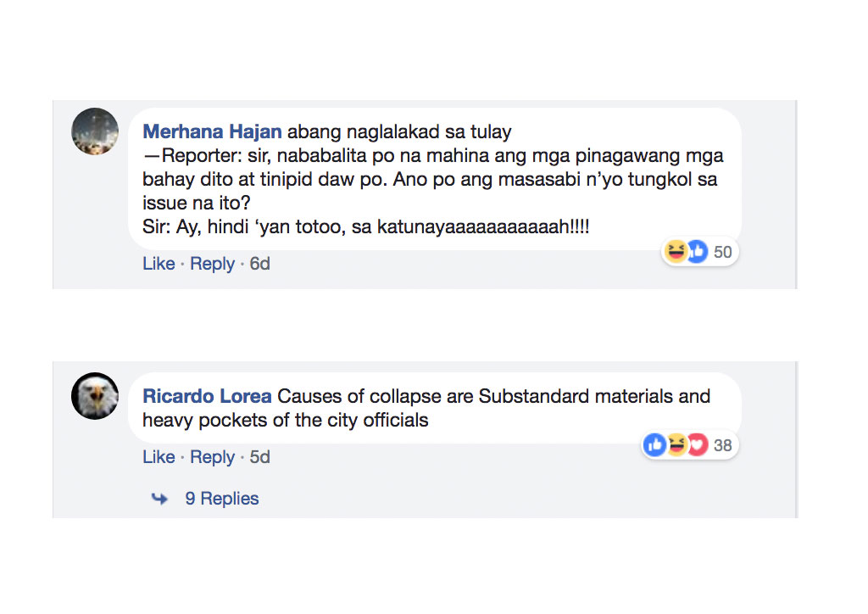Open Ricardo Lorea's profile name link
The width and height of the screenshot is (868, 614).
207,396
